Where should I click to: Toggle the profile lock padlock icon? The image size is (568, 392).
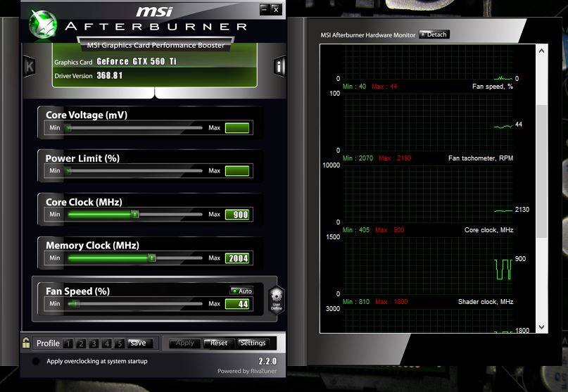tap(26, 343)
